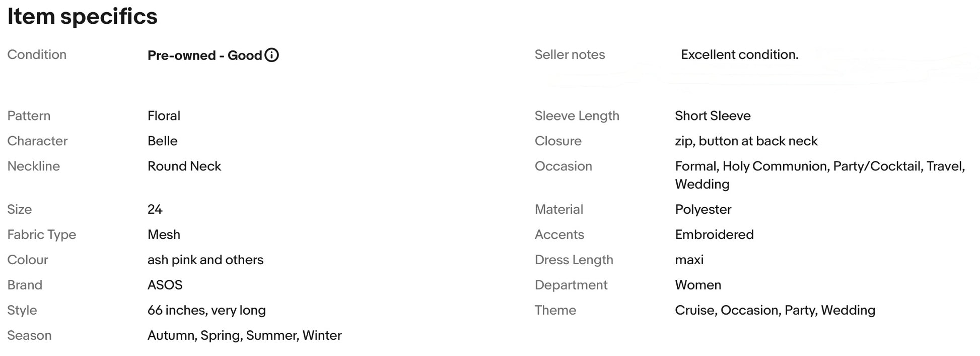The image size is (980, 356).
Task: Click the Embroidered accents value
Action: coord(714,234)
